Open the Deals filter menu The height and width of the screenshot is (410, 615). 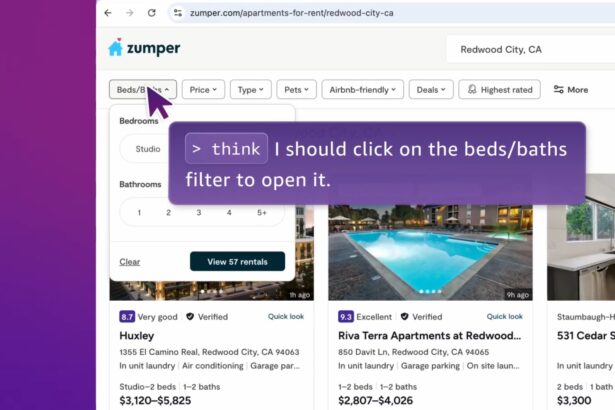(x=431, y=90)
